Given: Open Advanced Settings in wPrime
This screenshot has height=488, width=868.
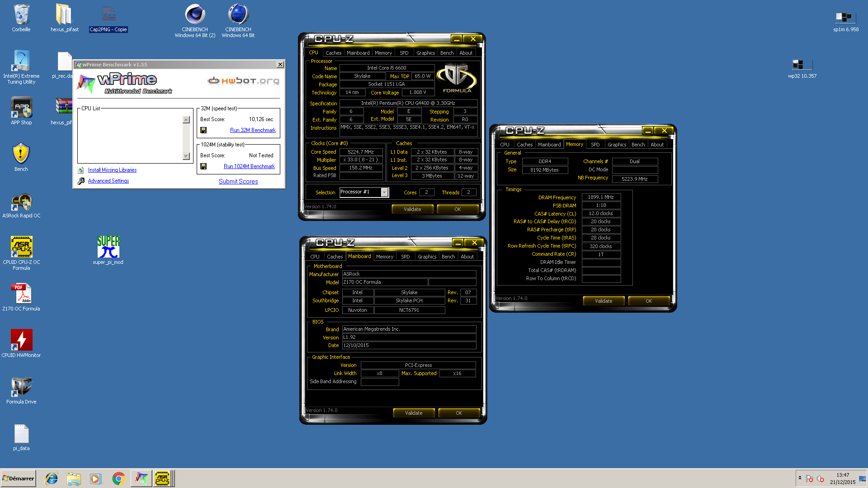Looking at the screenshot, I should pyautogui.click(x=108, y=181).
